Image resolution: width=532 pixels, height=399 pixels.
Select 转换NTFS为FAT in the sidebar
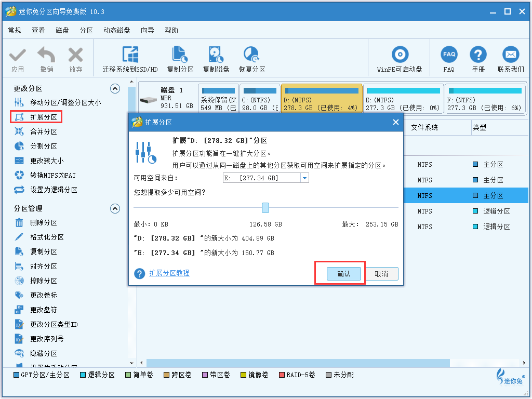coord(45,176)
